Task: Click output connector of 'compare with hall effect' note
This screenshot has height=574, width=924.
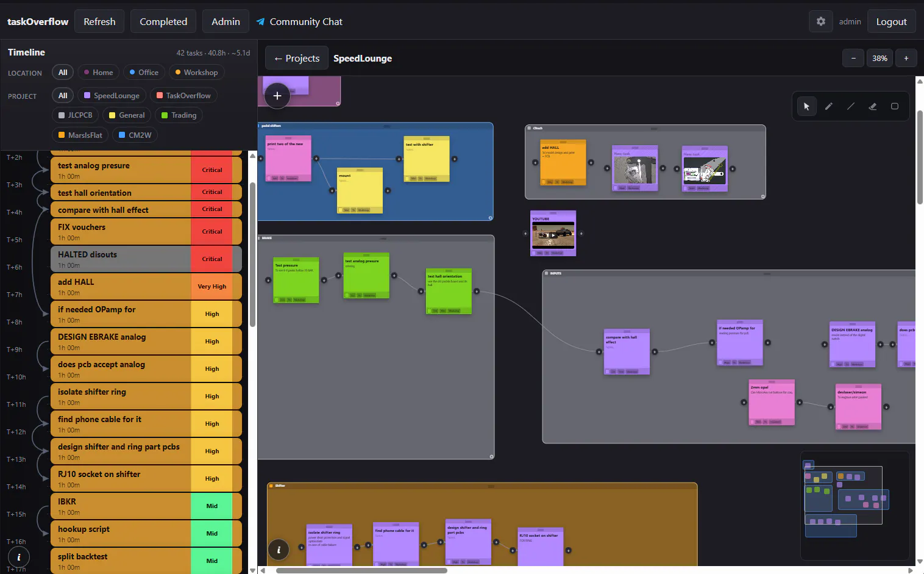Action: pos(655,351)
